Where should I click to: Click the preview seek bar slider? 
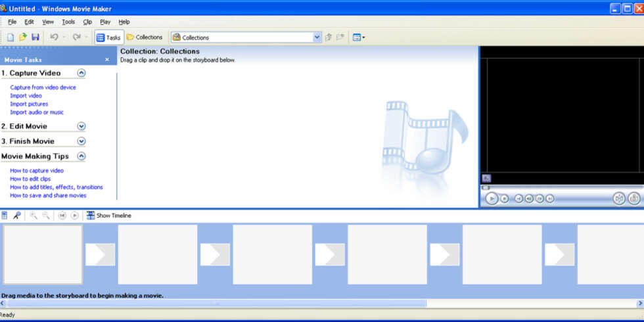(x=486, y=188)
